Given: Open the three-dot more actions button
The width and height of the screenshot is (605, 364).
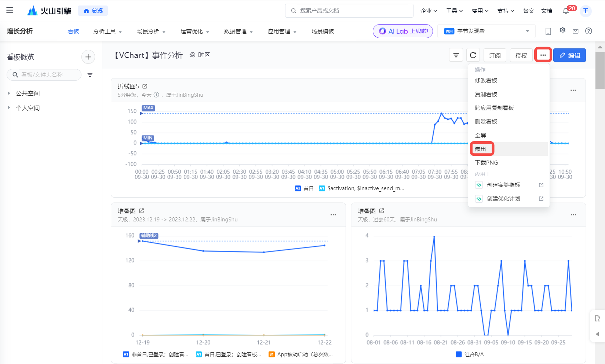Looking at the screenshot, I should (543, 55).
